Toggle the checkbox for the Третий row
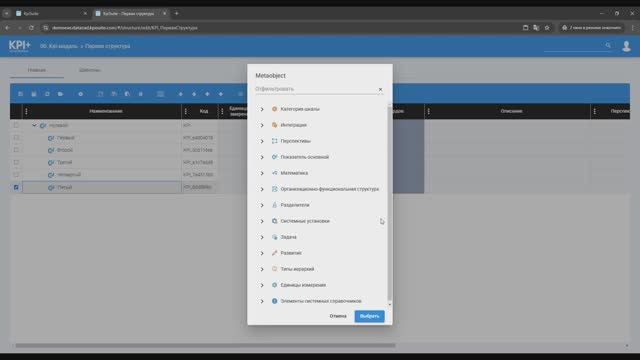Screen dimensions: 640x360 tap(16, 162)
